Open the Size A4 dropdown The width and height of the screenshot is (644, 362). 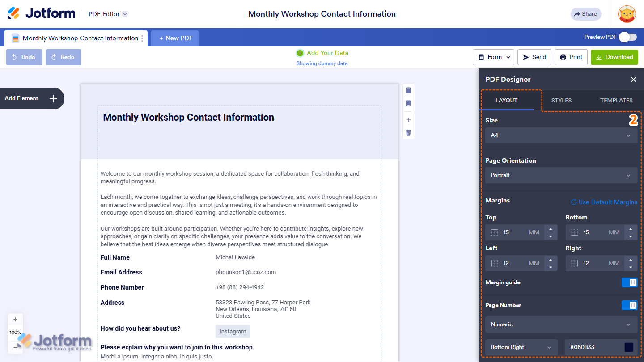[561, 135]
